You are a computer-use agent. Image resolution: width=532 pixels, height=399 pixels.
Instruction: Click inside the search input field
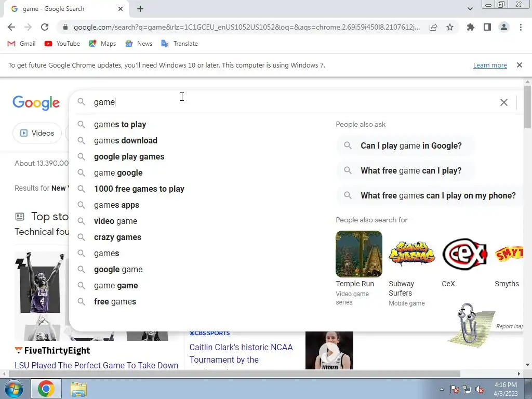[x=292, y=102]
